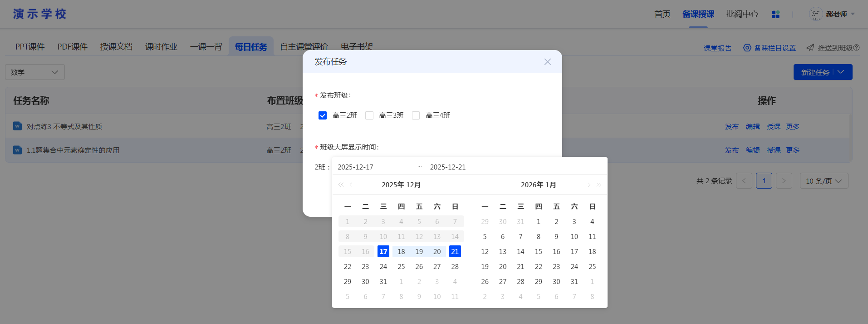Select December 25 in the calendar
This screenshot has height=324, width=868.
click(x=401, y=267)
